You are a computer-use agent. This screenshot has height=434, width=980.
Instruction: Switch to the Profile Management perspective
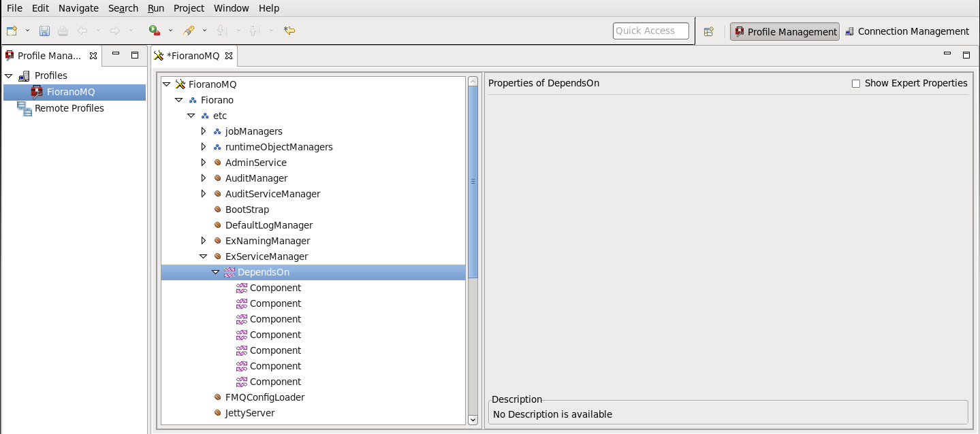[x=785, y=31]
